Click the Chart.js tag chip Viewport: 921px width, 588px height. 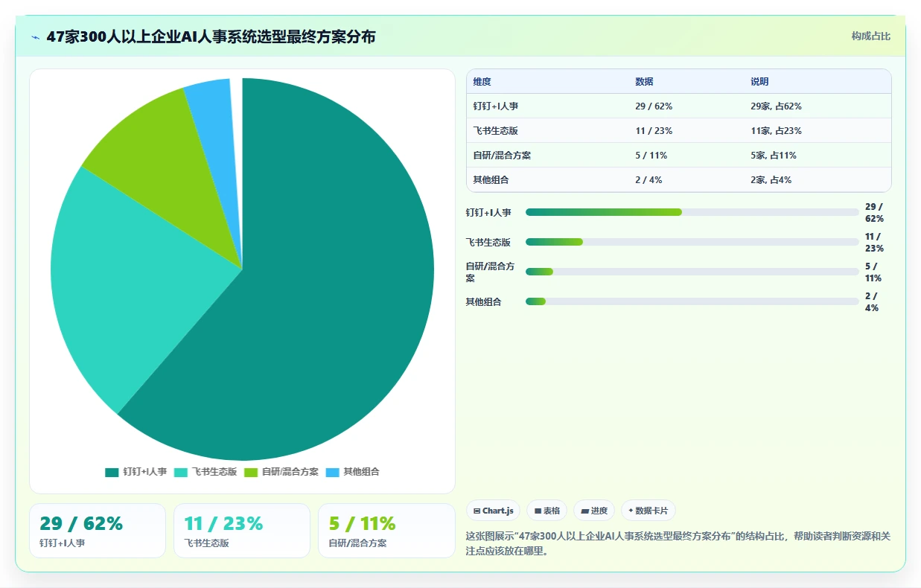pos(493,511)
